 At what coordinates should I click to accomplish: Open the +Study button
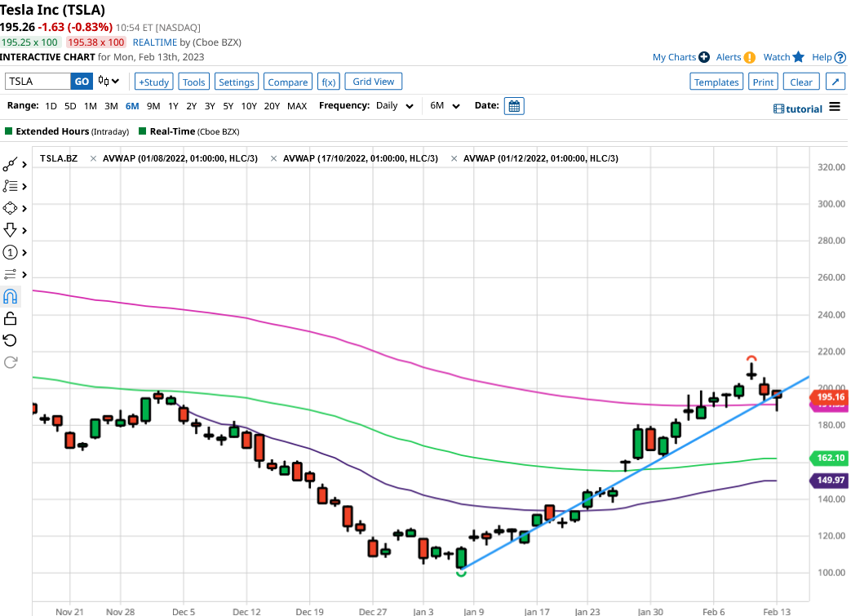154,82
